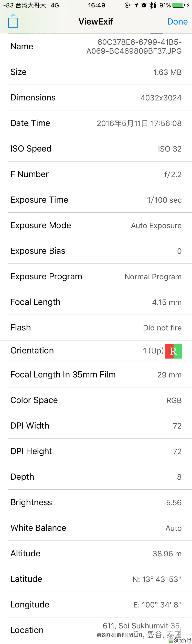Viewport: 192px width, 644px height.
Task: Select the White Balance Auto row
Action: pyautogui.click(x=96, y=528)
